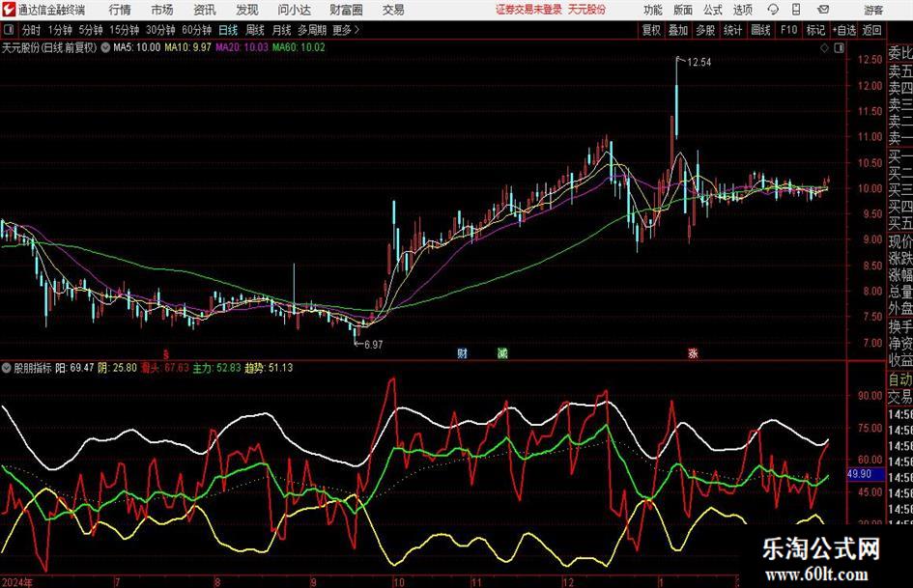The height and width of the screenshot is (588, 913).
Task: Expand dropdown arrow next to 天元股份(日线 前复权)
Action: [105, 47]
